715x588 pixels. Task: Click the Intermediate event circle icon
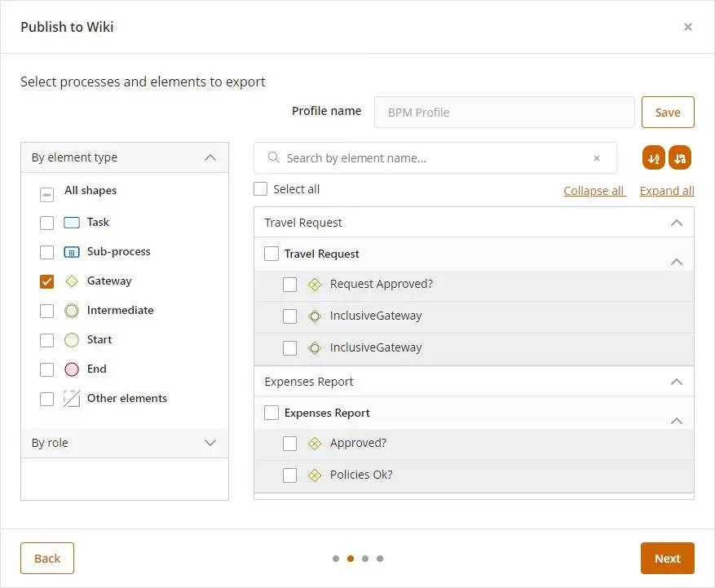[x=72, y=311]
